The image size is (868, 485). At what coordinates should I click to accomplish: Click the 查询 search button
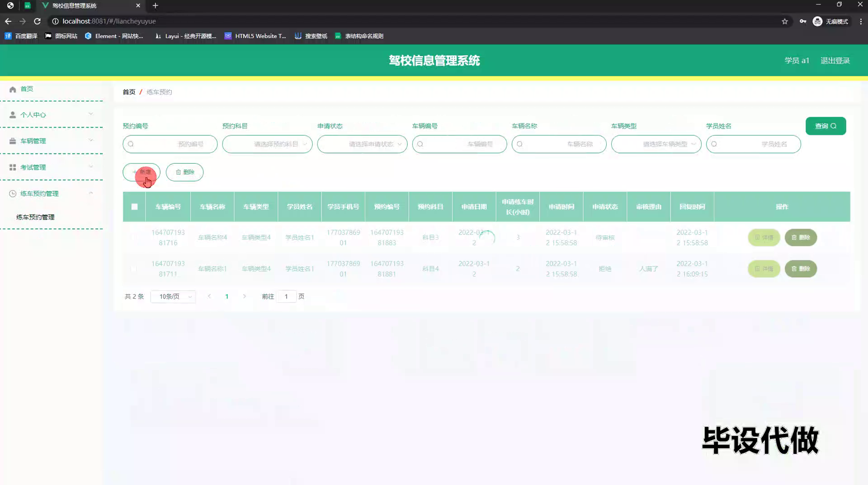pyautogui.click(x=826, y=126)
